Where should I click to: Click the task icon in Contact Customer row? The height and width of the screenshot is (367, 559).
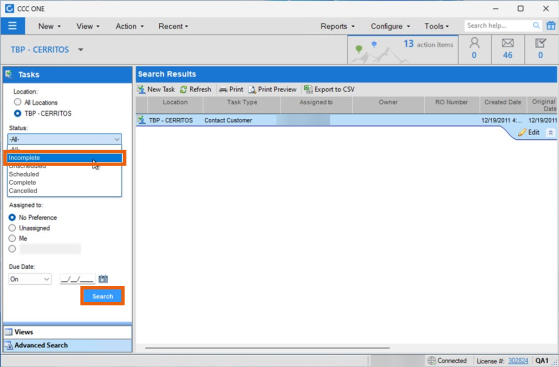point(142,120)
